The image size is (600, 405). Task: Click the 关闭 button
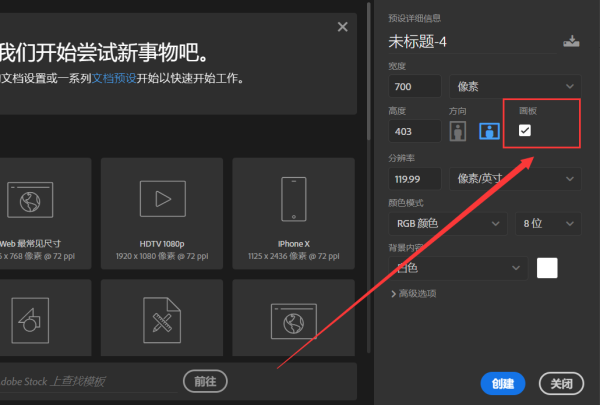click(x=561, y=383)
